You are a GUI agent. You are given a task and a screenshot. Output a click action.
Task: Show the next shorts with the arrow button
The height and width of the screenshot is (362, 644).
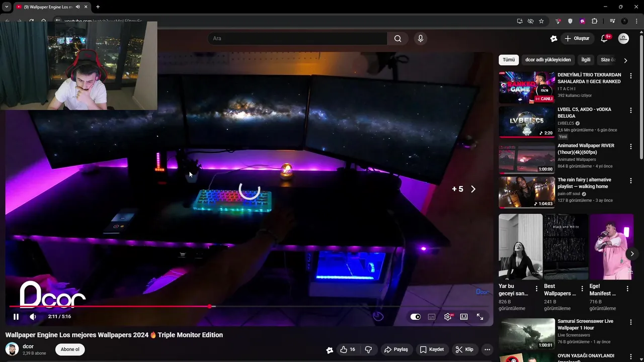point(632,254)
